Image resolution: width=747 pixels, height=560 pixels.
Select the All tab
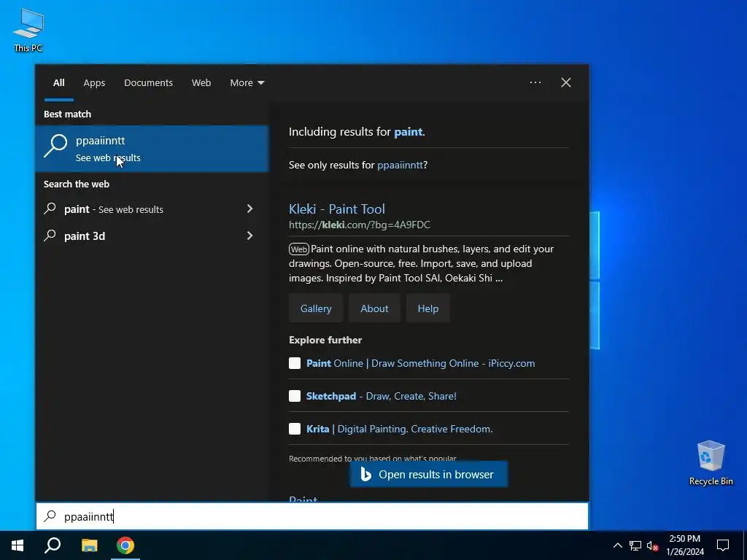[x=59, y=83]
